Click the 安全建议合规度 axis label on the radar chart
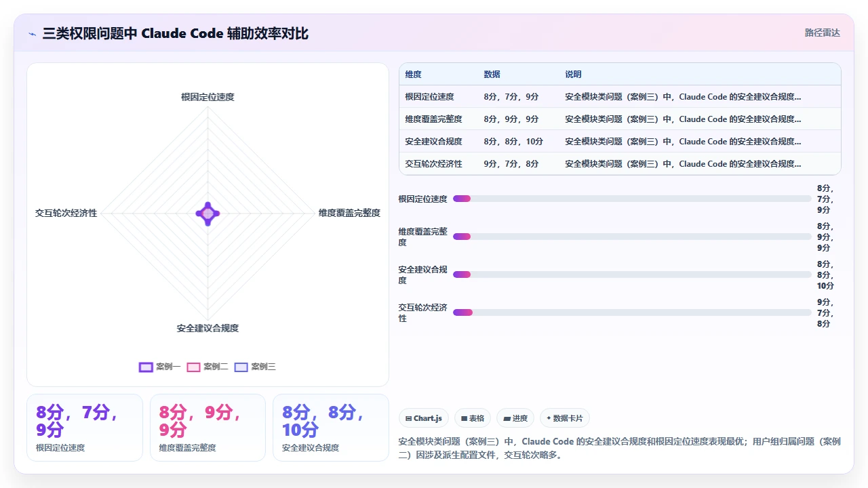Image resolution: width=868 pixels, height=488 pixels. point(208,328)
